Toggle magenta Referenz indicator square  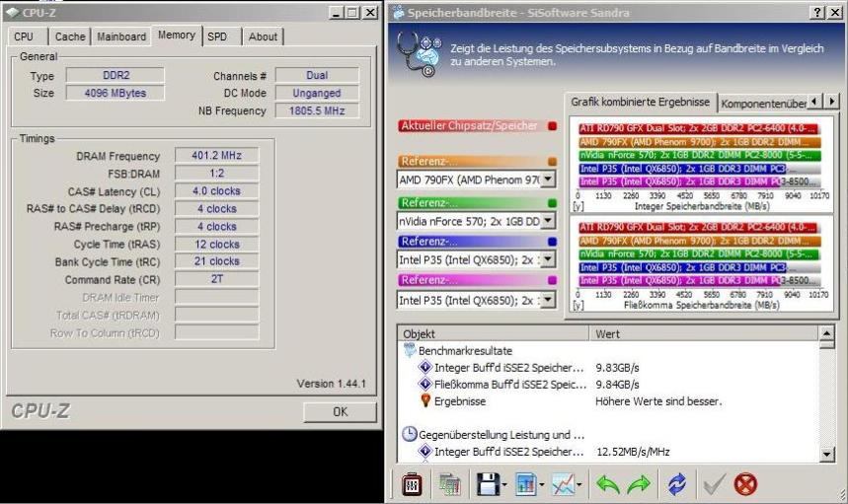click(x=552, y=280)
